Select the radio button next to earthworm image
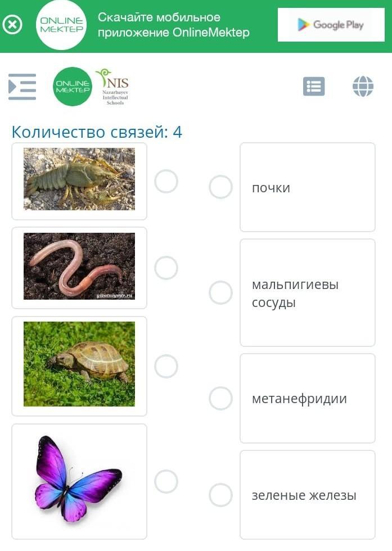This screenshot has width=392, height=551. (166, 268)
